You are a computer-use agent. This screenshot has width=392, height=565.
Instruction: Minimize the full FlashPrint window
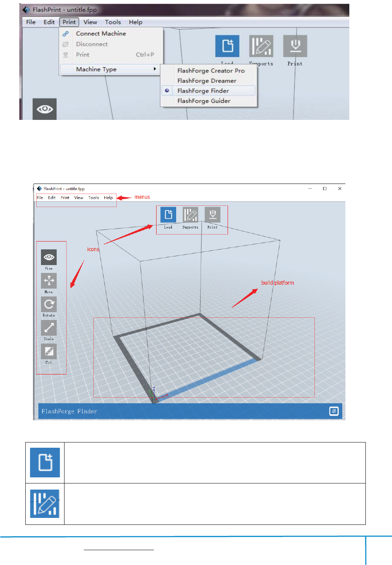pos(310,189)
